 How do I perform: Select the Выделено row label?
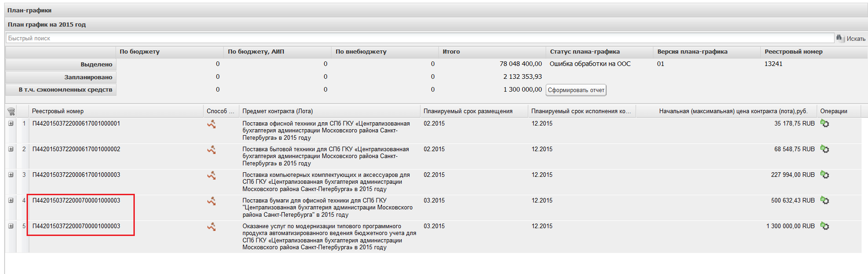click(61, 65)
